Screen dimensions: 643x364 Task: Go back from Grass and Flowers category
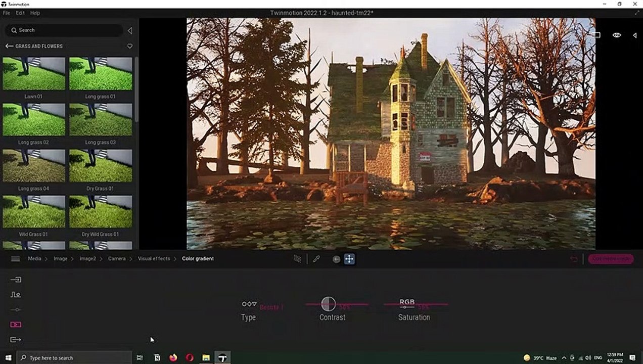pos(9,46)
